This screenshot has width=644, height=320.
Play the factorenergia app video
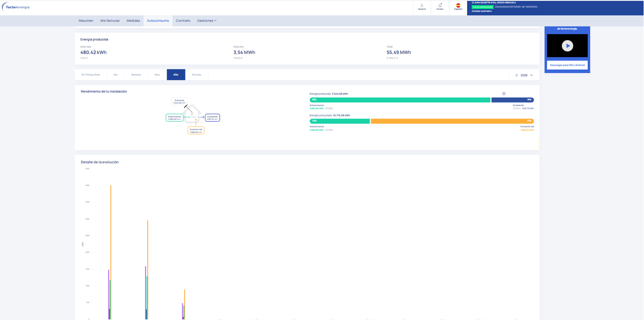(567, 45)
